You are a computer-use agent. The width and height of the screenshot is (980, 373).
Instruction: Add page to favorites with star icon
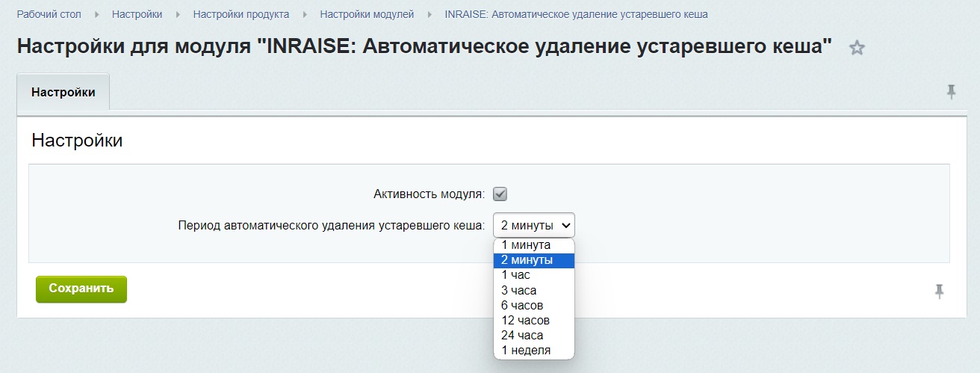[857, 49]
